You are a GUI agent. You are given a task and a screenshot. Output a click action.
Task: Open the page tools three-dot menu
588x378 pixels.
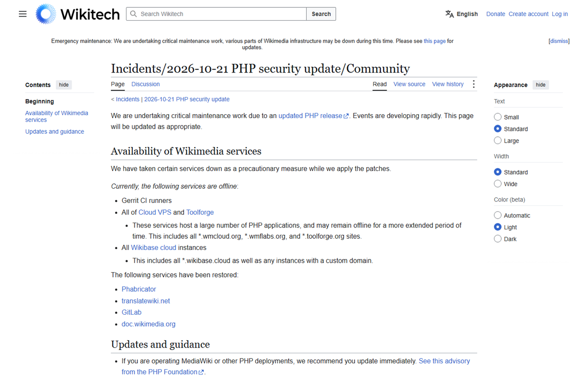click(473, 84)
